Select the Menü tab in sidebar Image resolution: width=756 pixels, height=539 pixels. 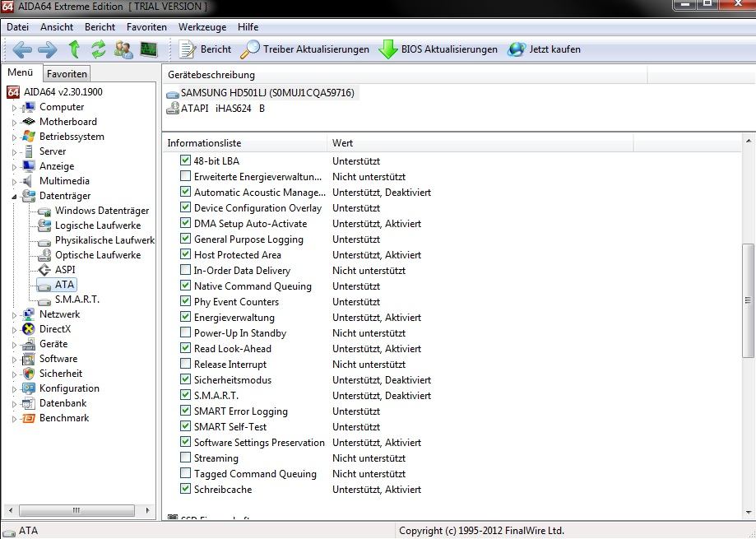click(21, 72)
